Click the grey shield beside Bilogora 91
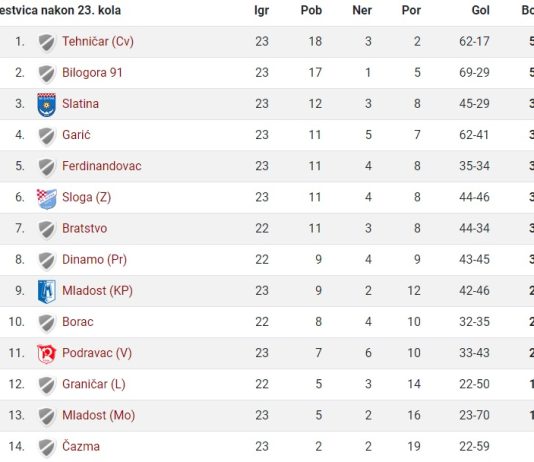 click(x=46, y=74)
